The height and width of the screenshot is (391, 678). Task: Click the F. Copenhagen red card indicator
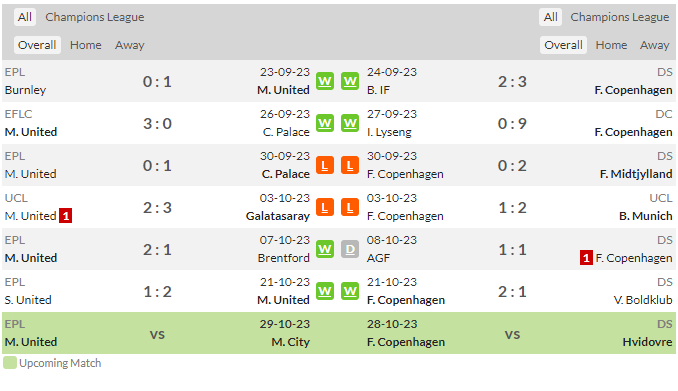586,258
